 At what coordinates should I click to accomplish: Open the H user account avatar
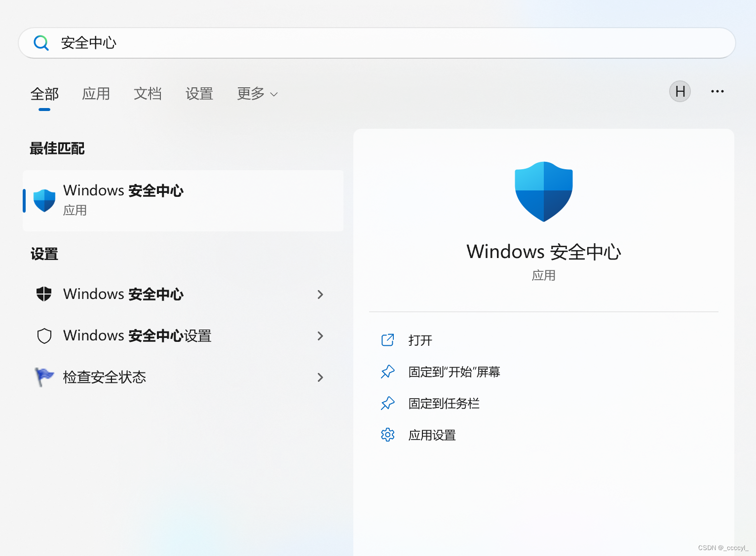coord(680,91)
